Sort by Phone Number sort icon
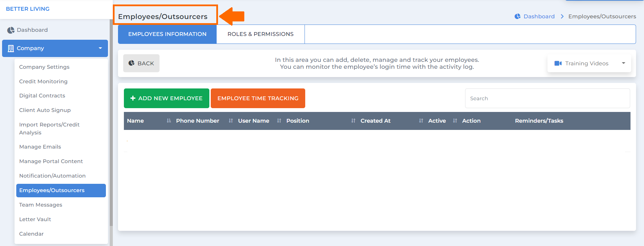644x246 pixels. point(230,121)
